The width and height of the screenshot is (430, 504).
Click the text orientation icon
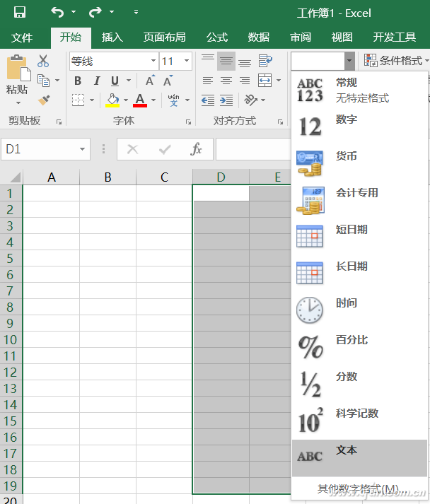tap(251, 100)
